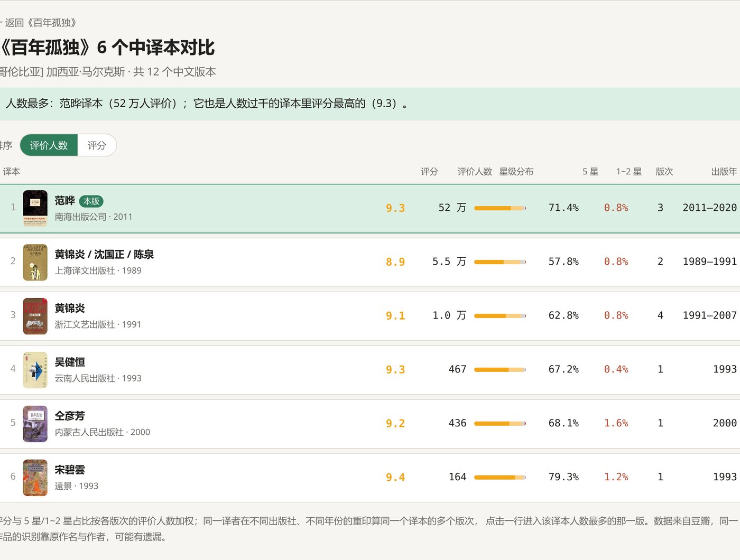Image resolution: width=740 pixels, height=560 pixels.
Task: Click the 2011–2020 publication years
Action: [x=710, y=208]
